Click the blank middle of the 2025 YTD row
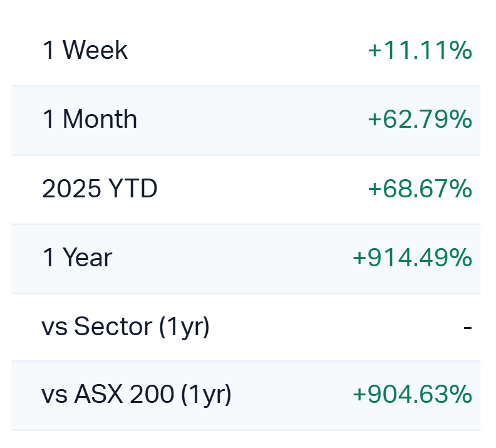Image resolution: width=496 pixels, height=448 pixels. click(x=251, y=189)
